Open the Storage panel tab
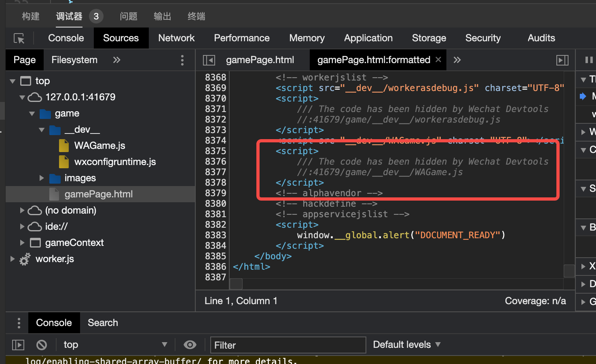Image resolution: width=596 pixels, height=364 pixels. (429, 38)
